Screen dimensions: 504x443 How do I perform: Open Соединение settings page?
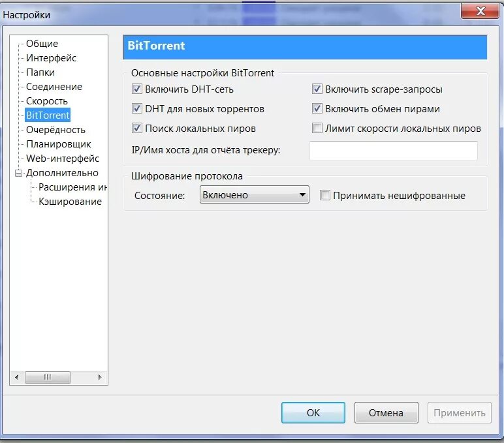(x=54, y=86)
